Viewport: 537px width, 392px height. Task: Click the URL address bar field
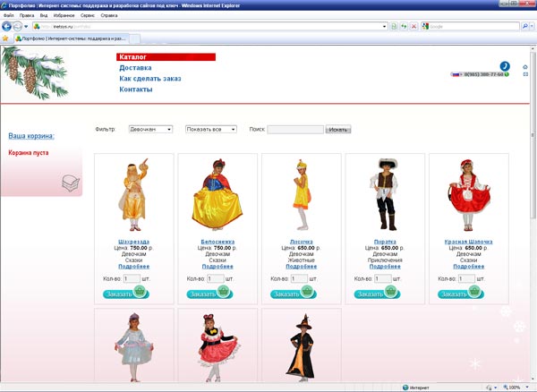click(x=210, y=26)
